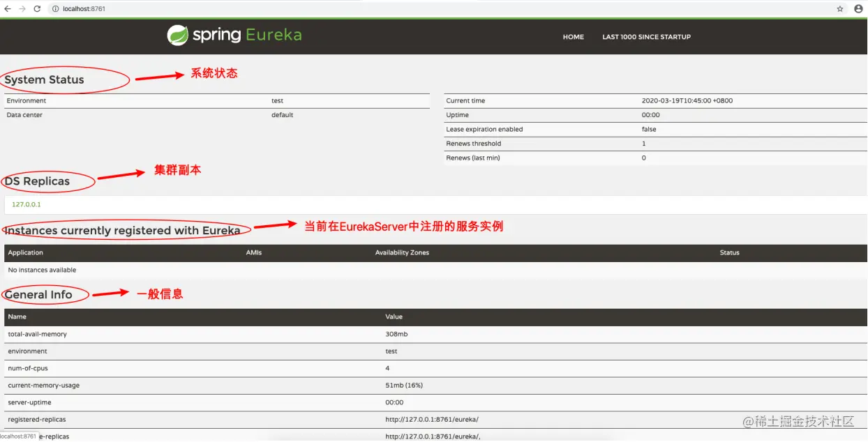Click the Spring Eureka leaf logo
Screen dimensions: 868x442
[178, 35]
